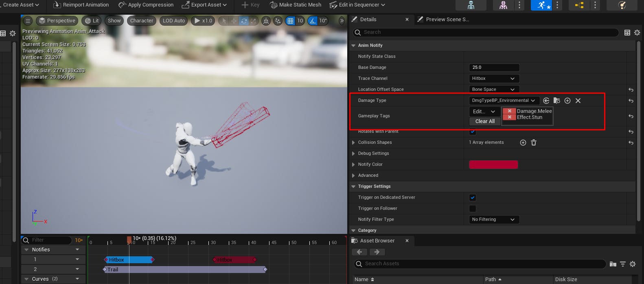Click the Reimport Animation button

81,5
